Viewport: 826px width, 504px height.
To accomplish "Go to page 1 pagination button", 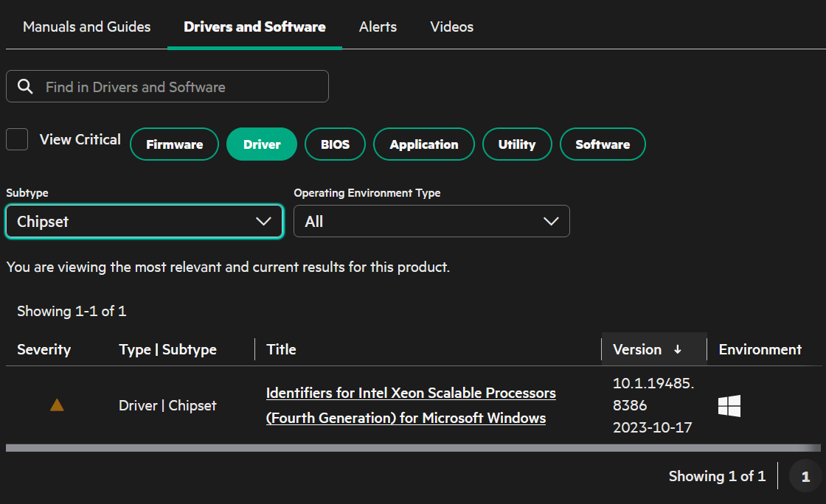I will 805,477.
